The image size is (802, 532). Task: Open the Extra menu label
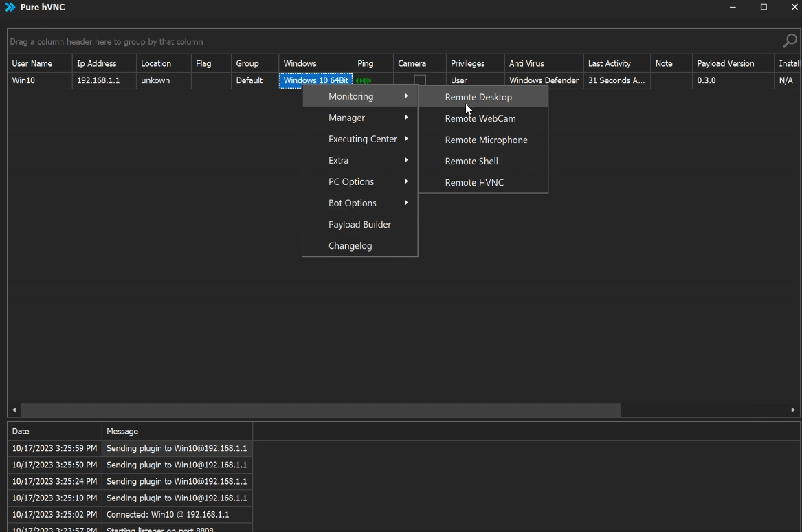(x=339, y=160)
